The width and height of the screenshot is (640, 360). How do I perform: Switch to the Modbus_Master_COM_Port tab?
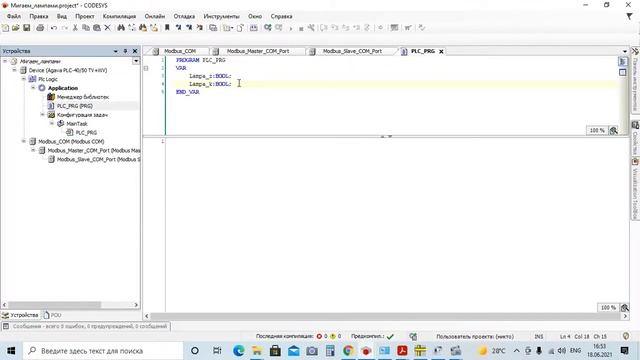tap(258, 51)
